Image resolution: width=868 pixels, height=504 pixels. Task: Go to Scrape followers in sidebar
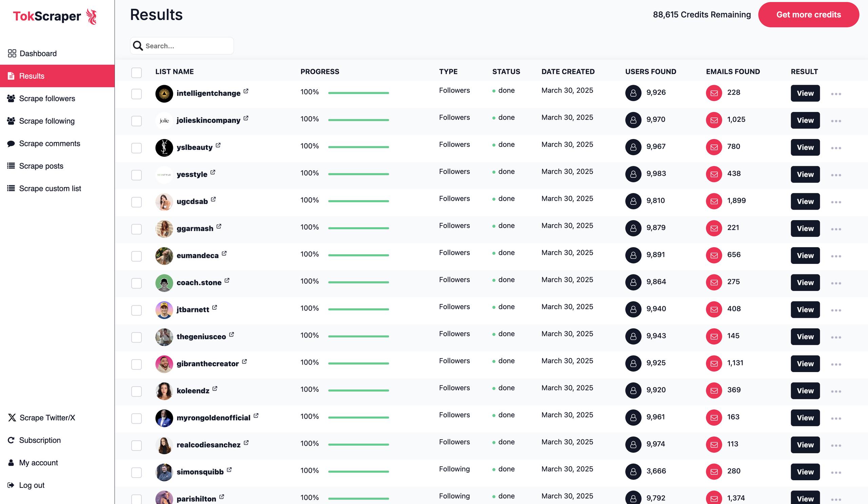47,98
